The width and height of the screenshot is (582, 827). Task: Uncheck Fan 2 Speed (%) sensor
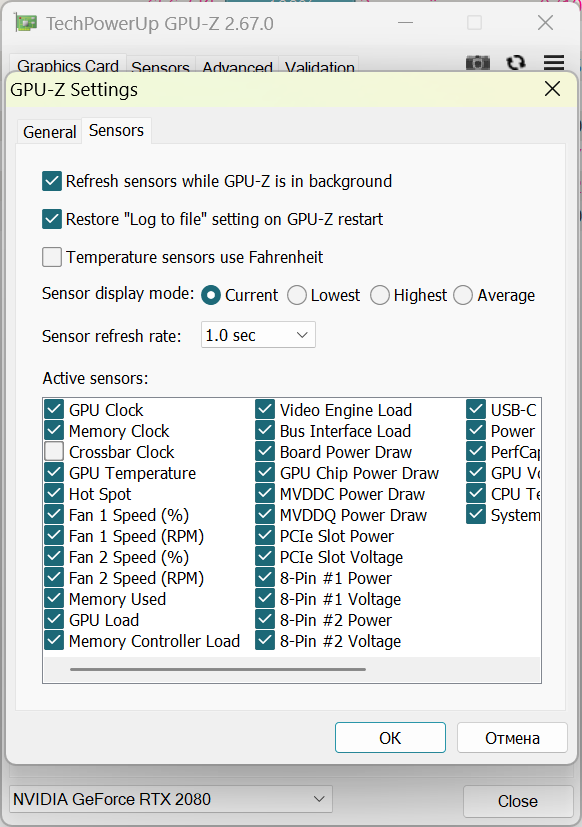pos(54,557)
